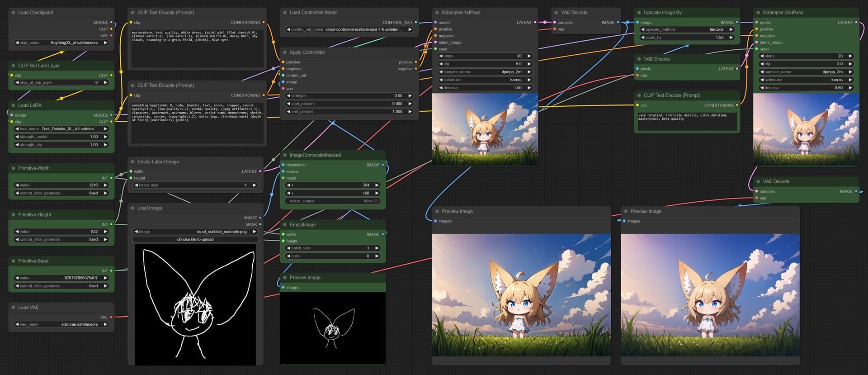The width and height of the screenshot is (868, 375).
Task: Collapse the Load LoRA node via title dot
Action: pos(13,105)
